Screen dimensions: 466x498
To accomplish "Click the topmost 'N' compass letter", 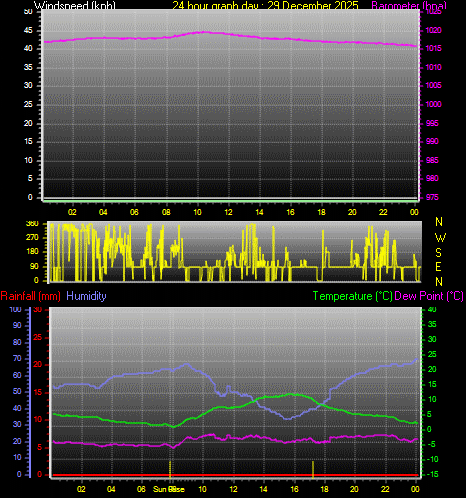I will (x=439, y=222).
